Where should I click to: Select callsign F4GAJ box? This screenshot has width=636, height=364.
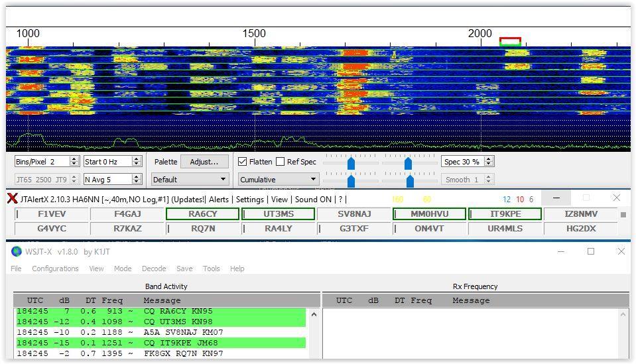(x=127, y=213)
